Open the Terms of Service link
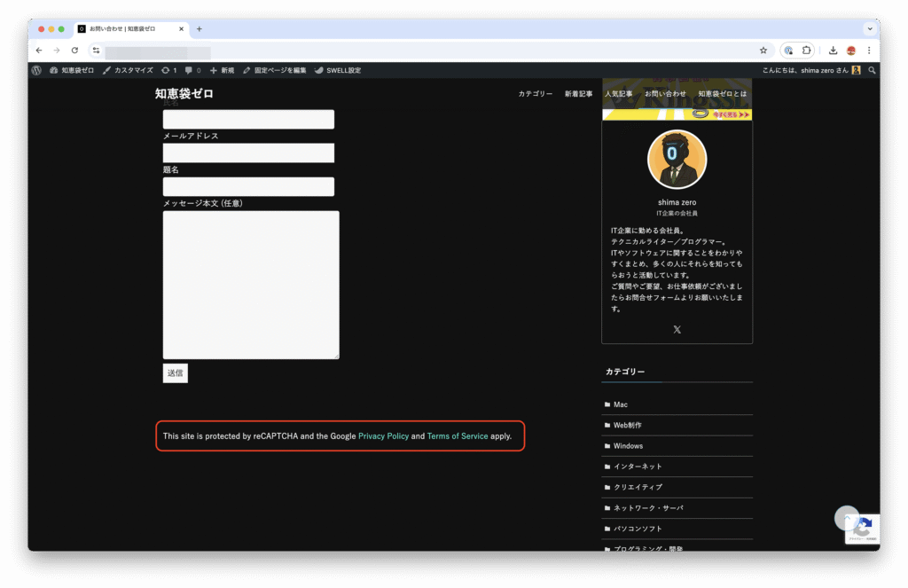908x588 pixels. [458, 436]
